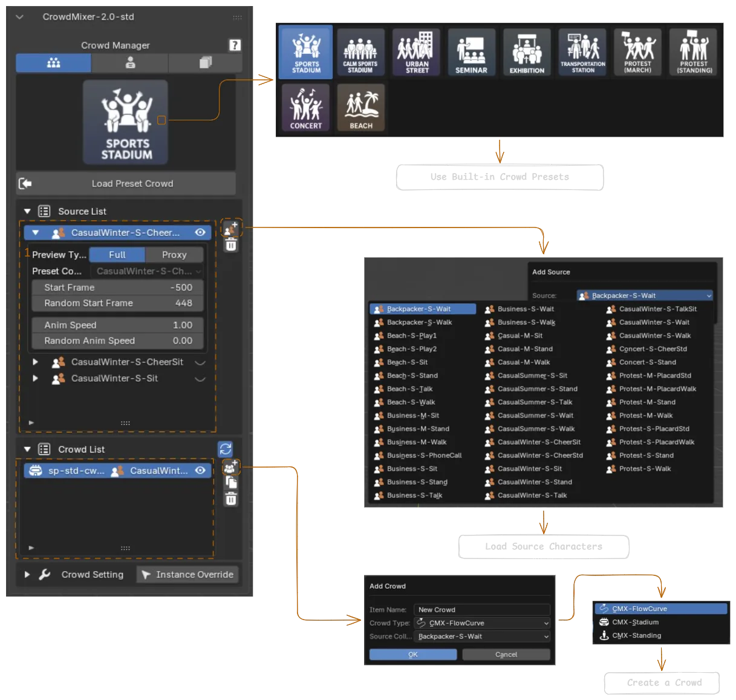Click Load Preset Crowd button
Image resolution: width=736 pixels, height=700 pixels.
coord(126,183)
